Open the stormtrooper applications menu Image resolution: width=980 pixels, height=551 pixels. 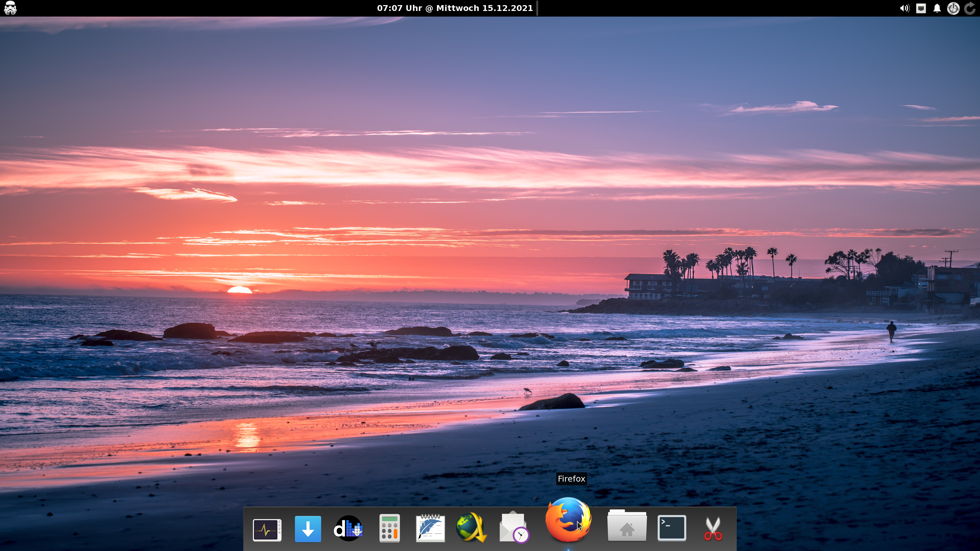10,8
